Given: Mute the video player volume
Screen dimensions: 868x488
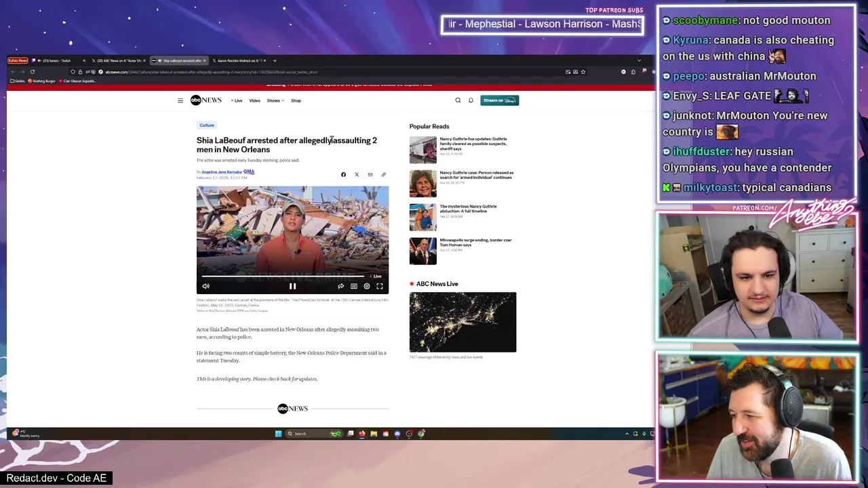Looking at the screenshot, I should coord(205,286).
